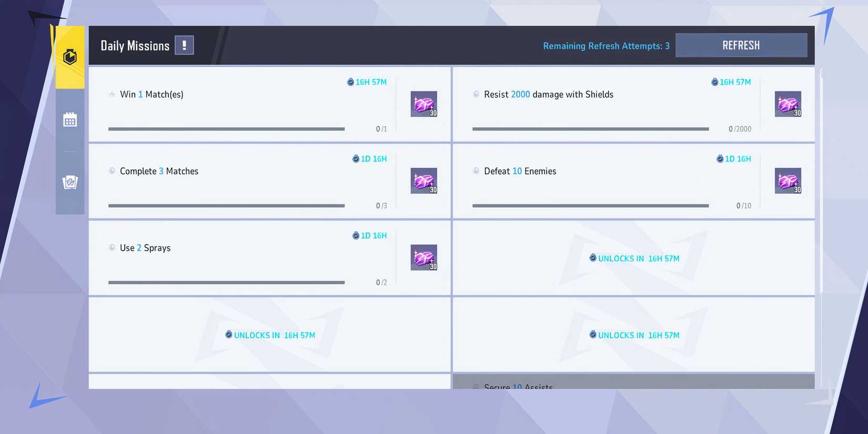
Task: Open the Daily Missions sidebar tab
Action: tap(70, 57)
